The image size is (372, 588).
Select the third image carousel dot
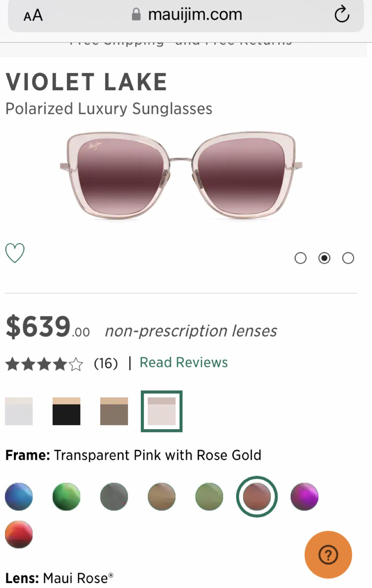[x=348, y=258]
